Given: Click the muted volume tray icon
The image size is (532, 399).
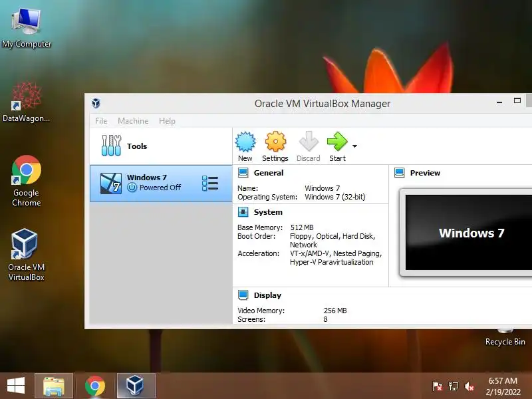Looking at the screenshot, I should [x=469, y=386].
